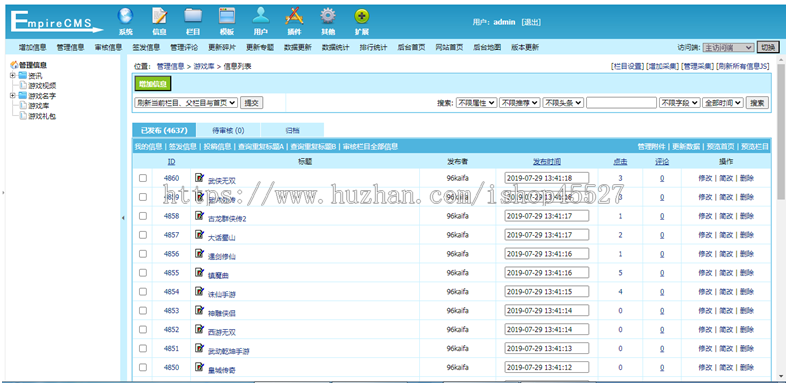This screenshot has width=788, height=385.
Task: Click the edit icon beside 西游无双
Action: tap(200, 329)
